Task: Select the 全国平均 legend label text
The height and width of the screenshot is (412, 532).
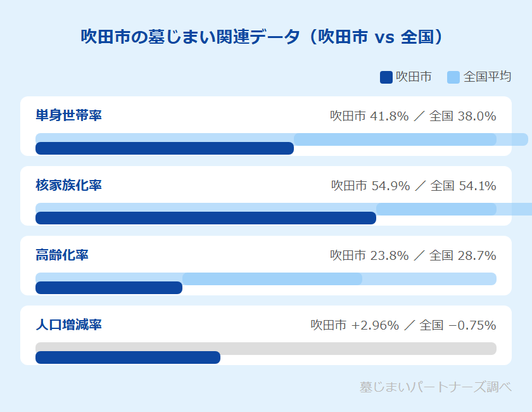Action: 487,77
